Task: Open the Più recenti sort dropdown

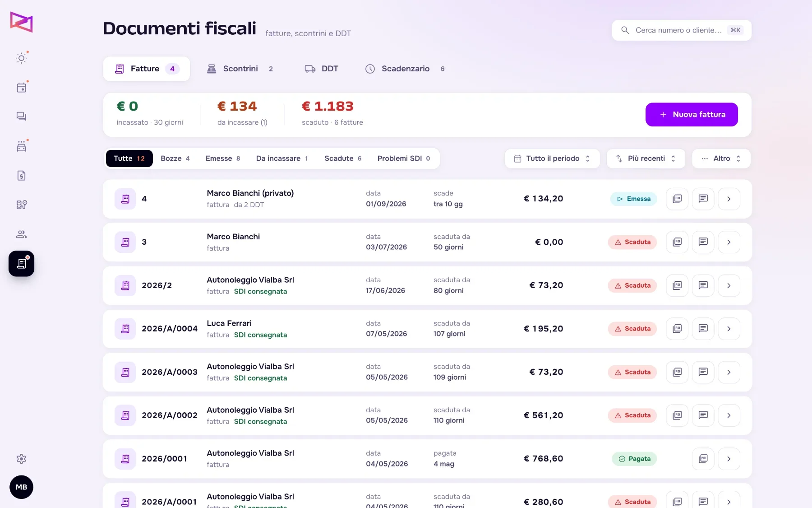Action: point(646,158)
